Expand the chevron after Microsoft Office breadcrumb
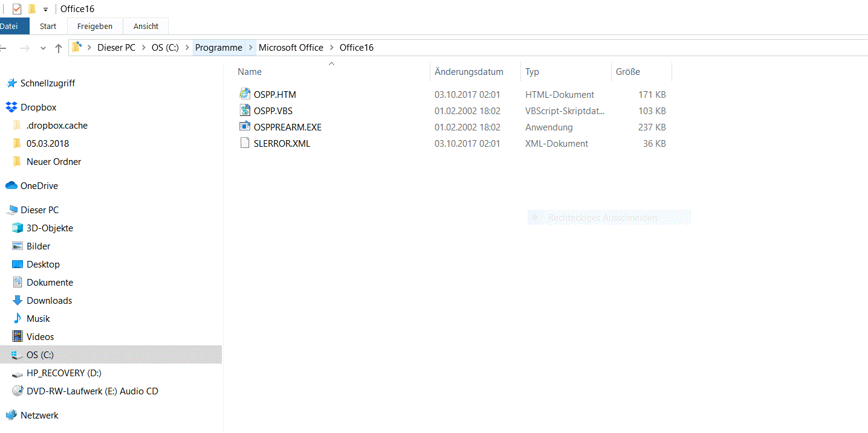868x433 pixels. click(x=331, y=48)
